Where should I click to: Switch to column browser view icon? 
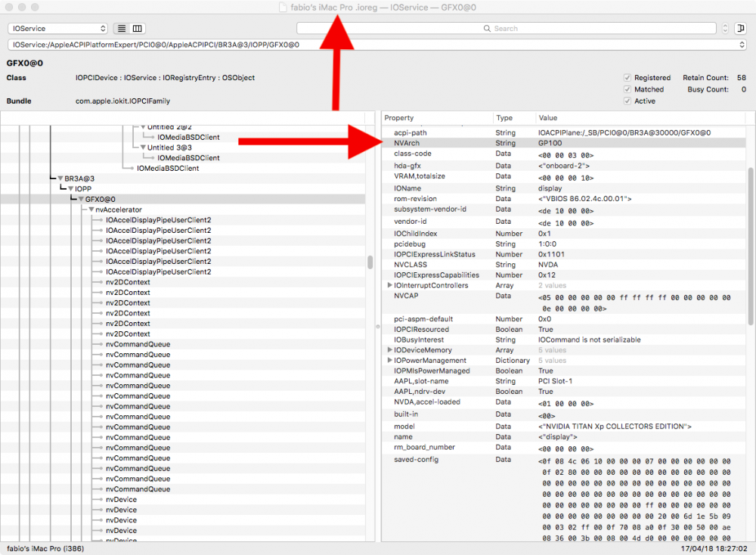pyautogui.click(x=138, y=29)
